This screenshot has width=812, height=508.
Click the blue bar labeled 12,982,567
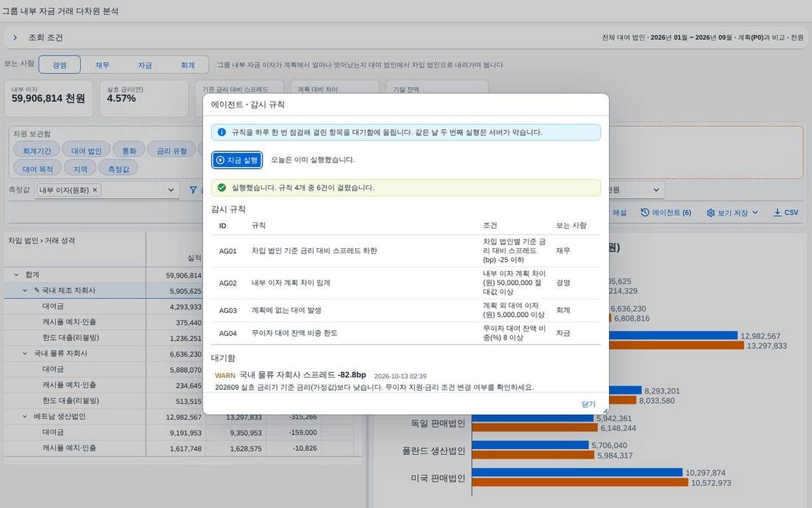(x=672, y=335)
